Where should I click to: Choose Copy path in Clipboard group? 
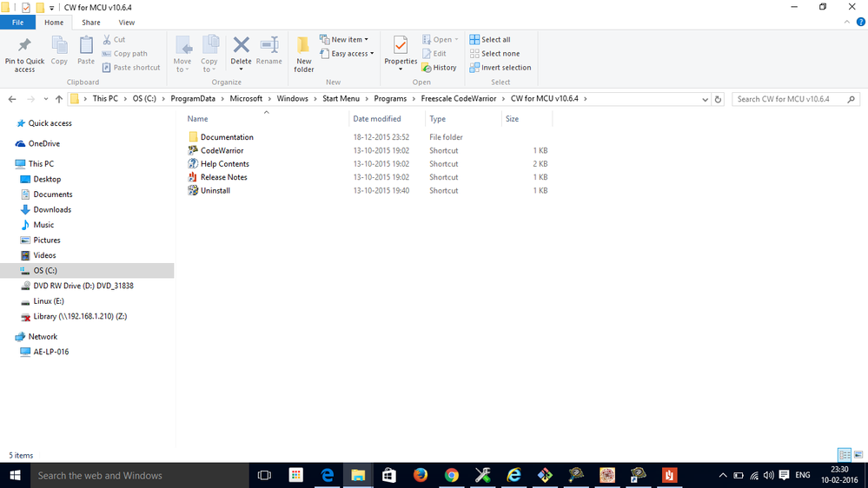tap(124, 54)
